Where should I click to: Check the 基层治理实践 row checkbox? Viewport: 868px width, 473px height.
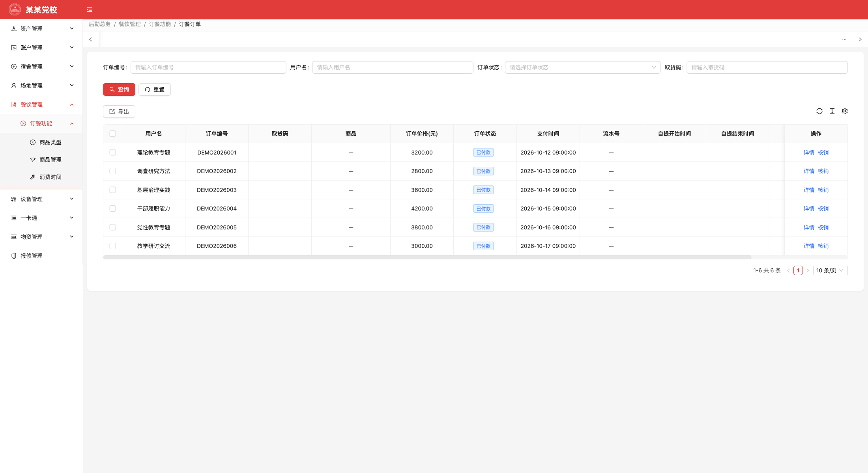coord(113,190)
